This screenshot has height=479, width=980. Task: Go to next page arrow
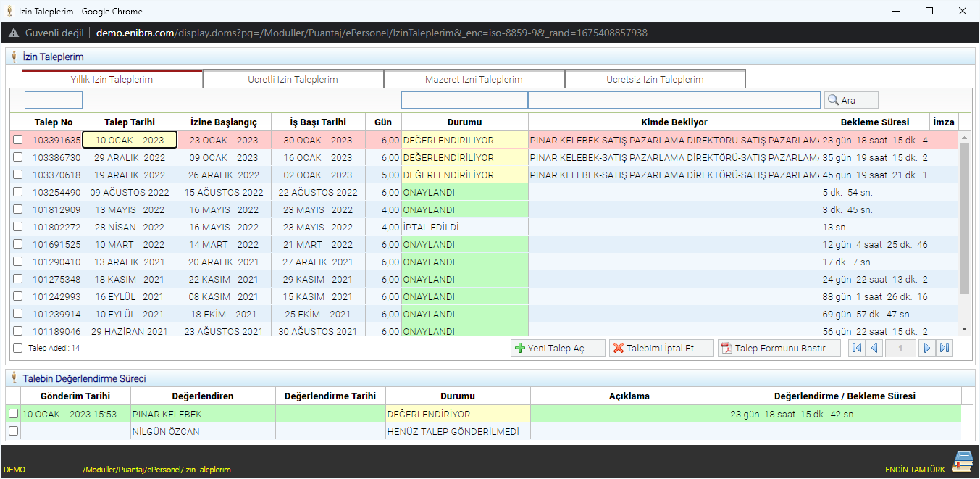pyautogui.click(x=926, y=349)
